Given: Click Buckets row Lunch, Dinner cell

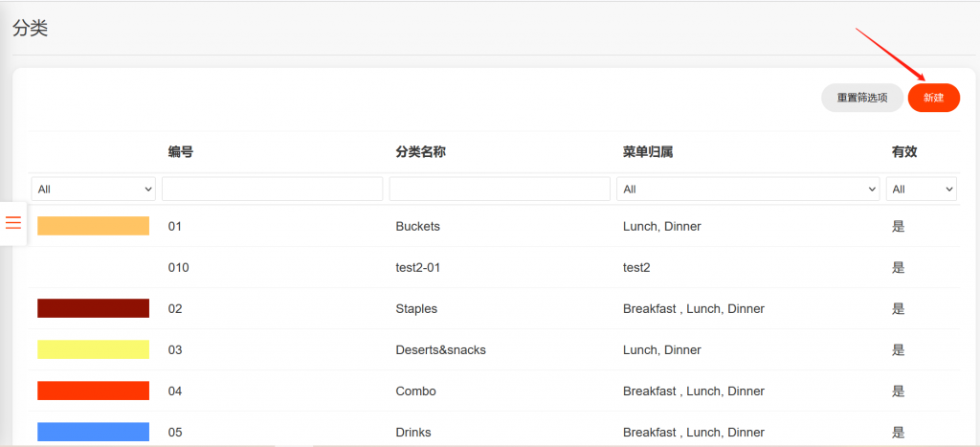Looking at the screenshot, I should pyautogui.click(x=662, y=226).
